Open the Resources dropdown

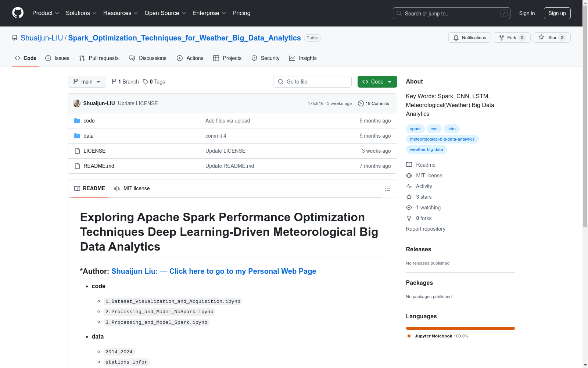pyautogui.click(x=121, y=13)
